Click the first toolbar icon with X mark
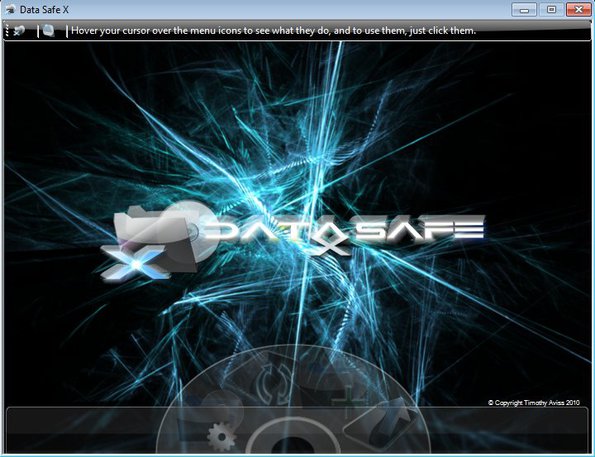Image resolution: width=595 pixels, height=457 pixels. 19,31
